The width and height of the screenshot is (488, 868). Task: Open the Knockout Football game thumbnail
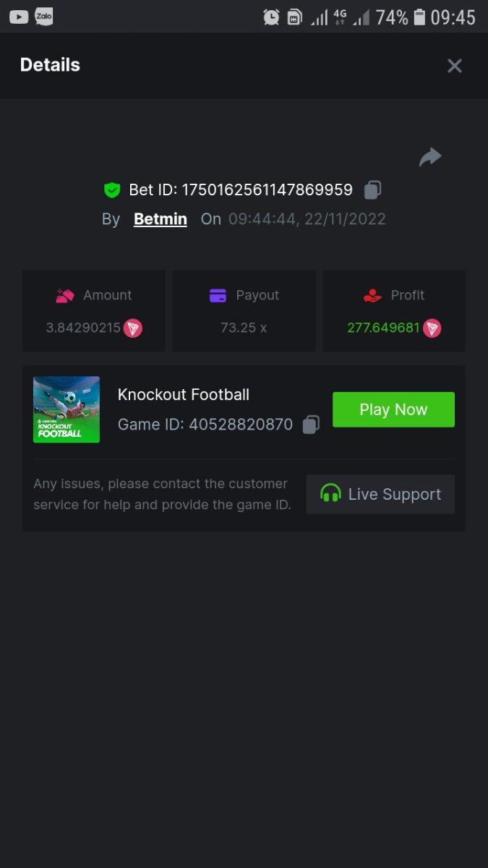point(67,409)
